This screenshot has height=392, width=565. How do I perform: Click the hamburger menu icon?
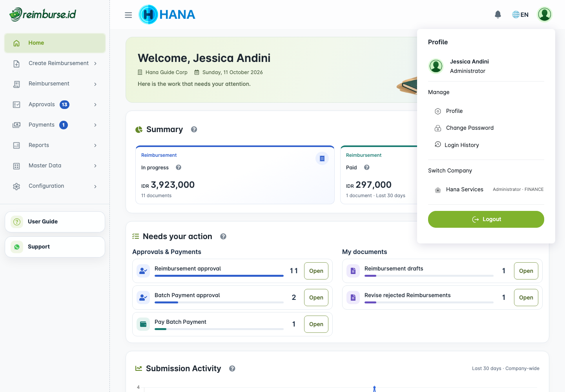pyautogui.click(x=128, y=15)
